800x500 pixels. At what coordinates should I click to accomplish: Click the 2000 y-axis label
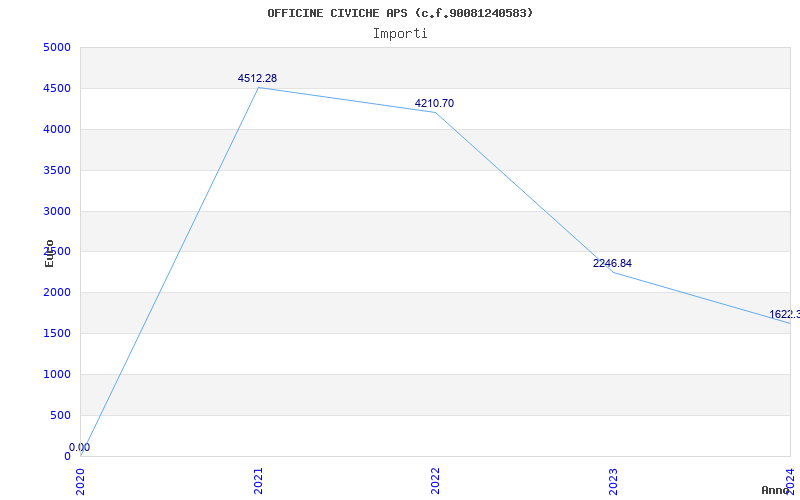[x=57, y=293]
